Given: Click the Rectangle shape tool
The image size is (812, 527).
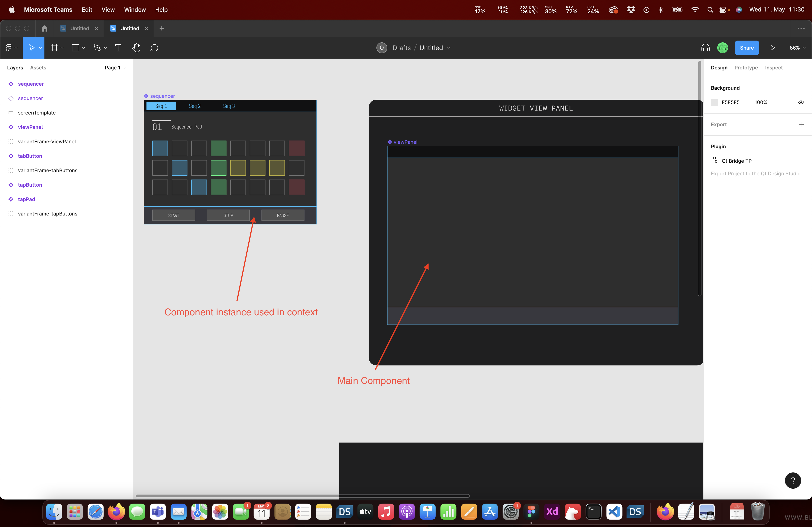Looking at the screenshot, I should pyautogui.click(x=75, y=48).
